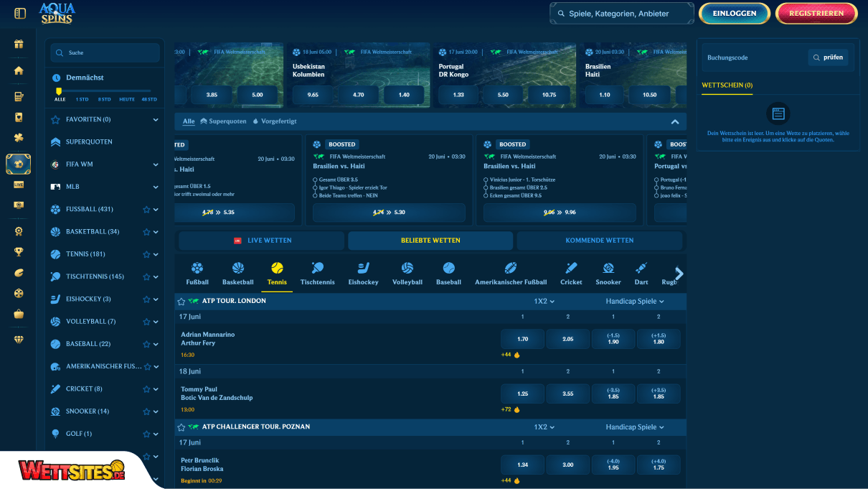The image size is (868, 489).
Task: Click the gift box promotions icon
Action: click(x=19, y=44)
